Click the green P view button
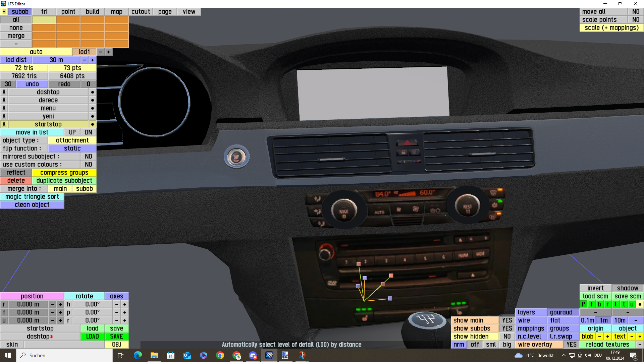 click(x=584, y=304)
